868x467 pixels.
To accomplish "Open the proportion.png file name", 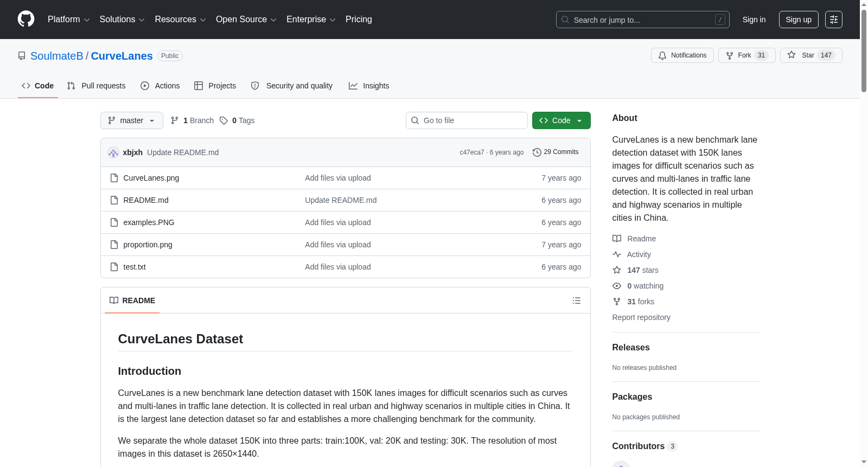I will click(x=148, y=245).
